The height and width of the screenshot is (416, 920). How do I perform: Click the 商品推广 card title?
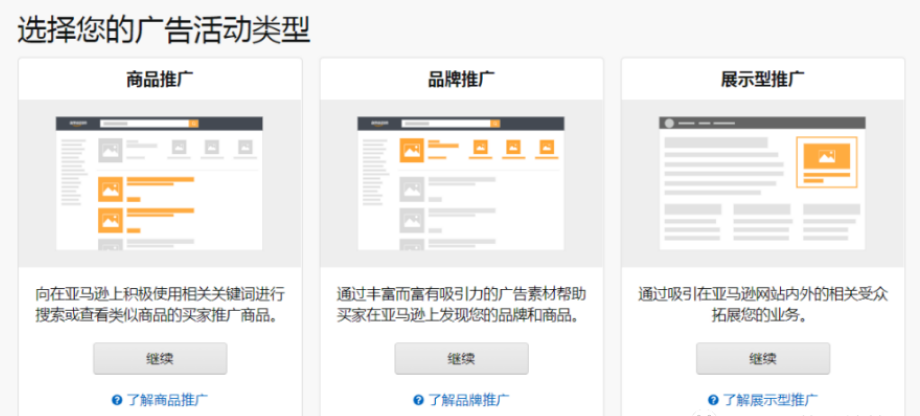point(160,79)
